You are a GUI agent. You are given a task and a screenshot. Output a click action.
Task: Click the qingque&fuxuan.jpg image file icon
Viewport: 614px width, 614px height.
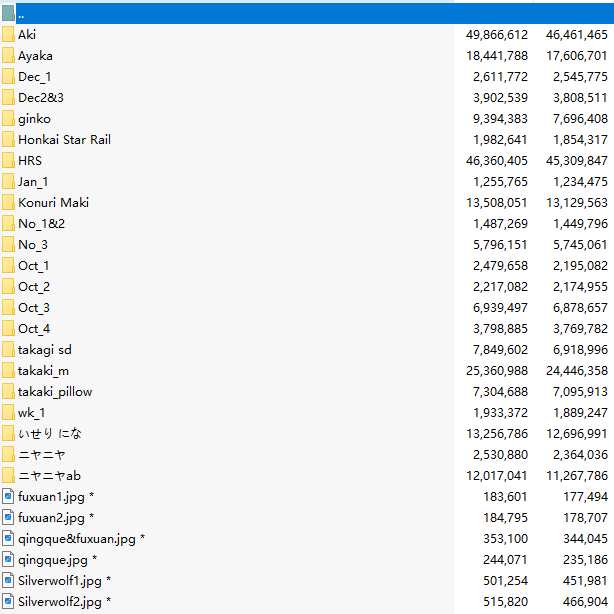pyautogui.click(x=8, y=539)
